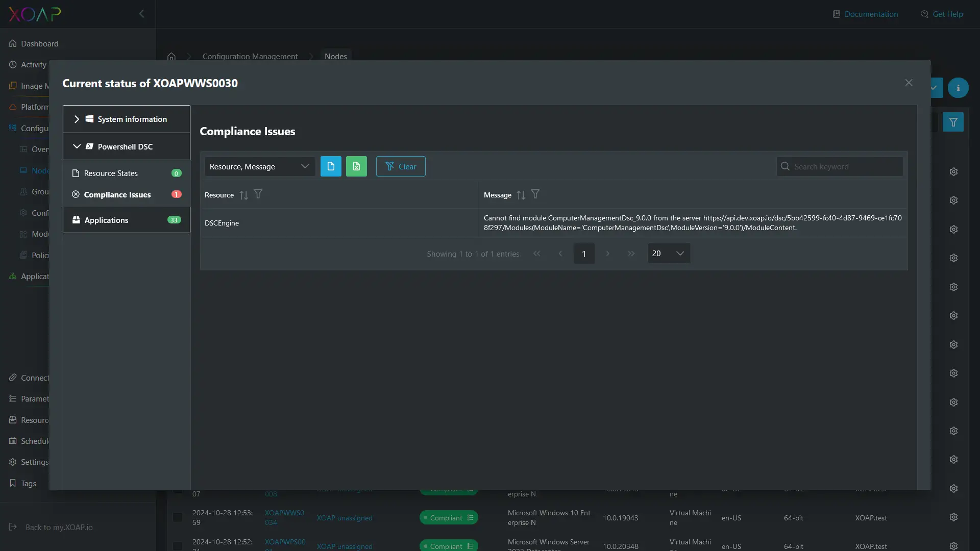Go to first page of entries

(x=536, y=254)
